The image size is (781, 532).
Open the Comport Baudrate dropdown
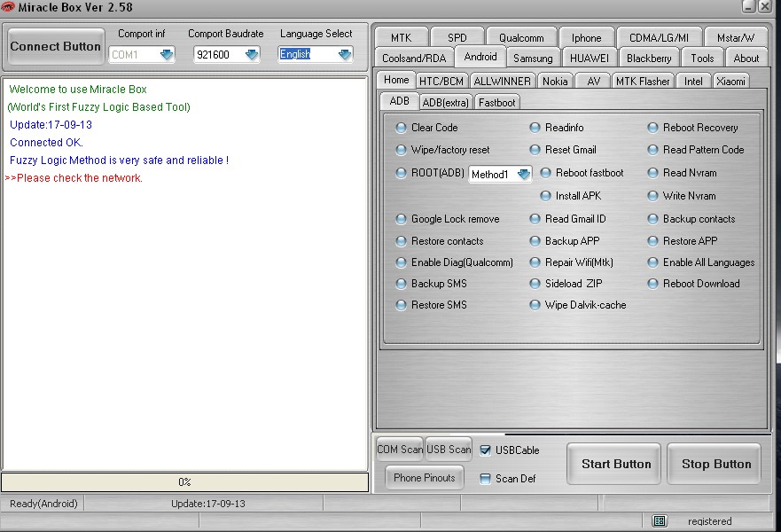252,54
